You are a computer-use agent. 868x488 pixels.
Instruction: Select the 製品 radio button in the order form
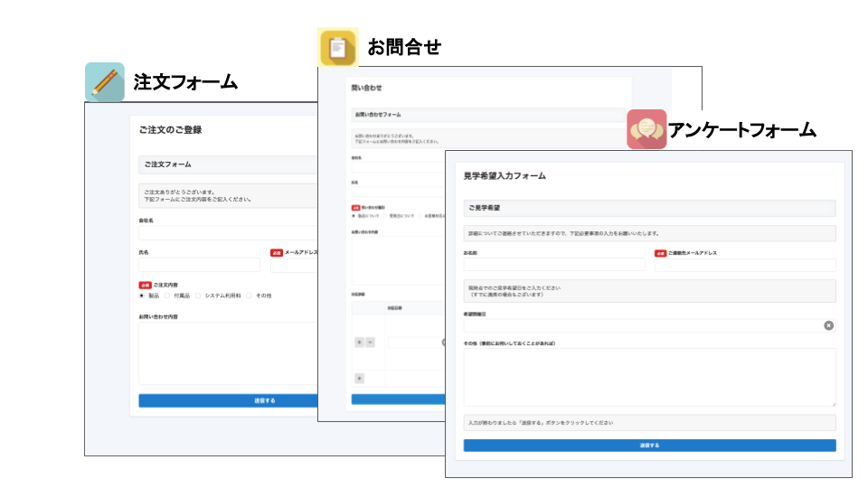(x=142, y=296)
